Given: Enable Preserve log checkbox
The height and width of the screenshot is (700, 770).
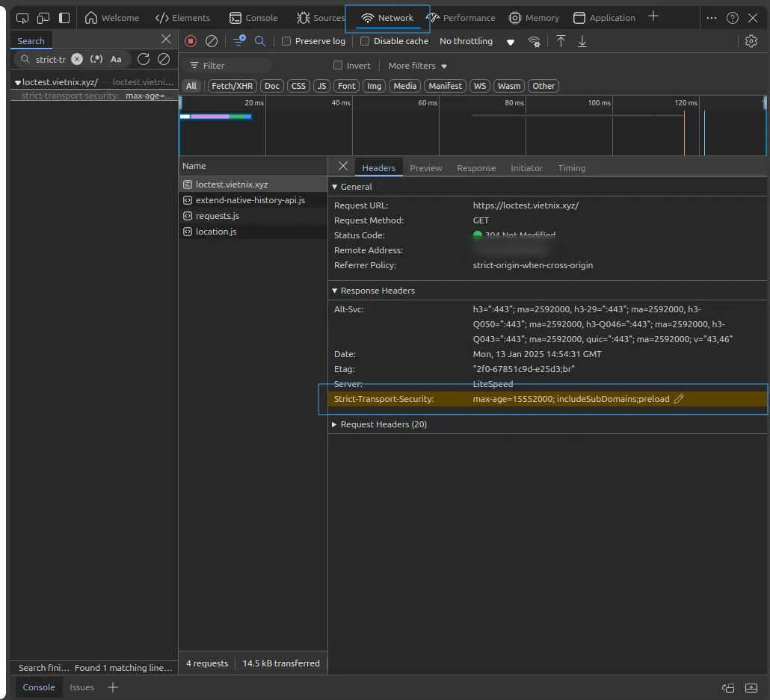Looking at the screenshot, I should 286,41.
